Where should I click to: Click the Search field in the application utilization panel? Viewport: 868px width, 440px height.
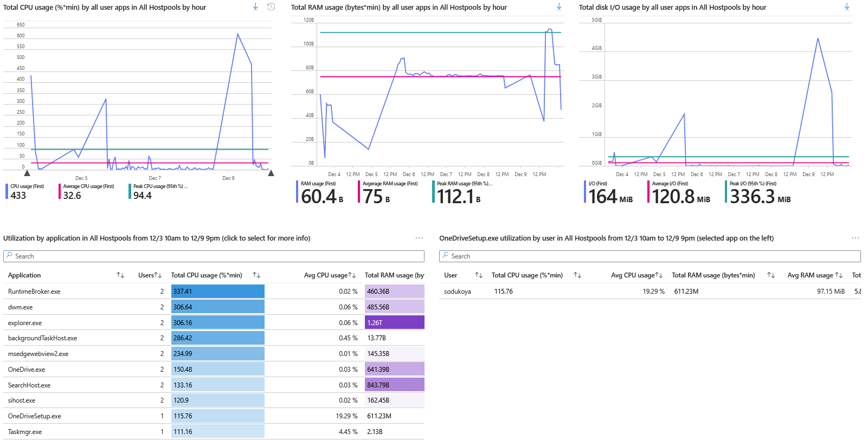click(214, 256)
